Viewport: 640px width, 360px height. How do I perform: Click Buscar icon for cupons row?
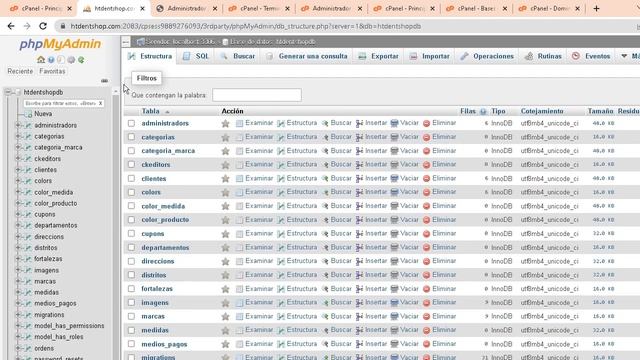tap(325, 234)
